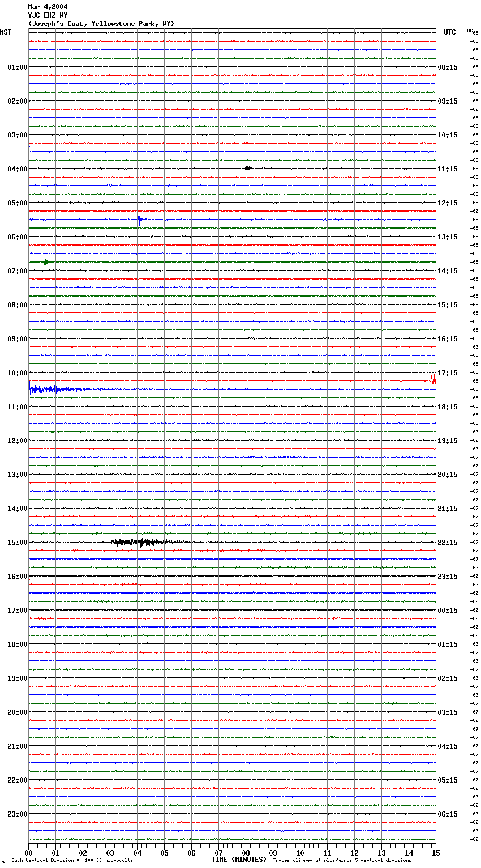Click the 09:15 UTC time label
The width and height of the screenshot is (481, 868).
click(x=448, y=101)
